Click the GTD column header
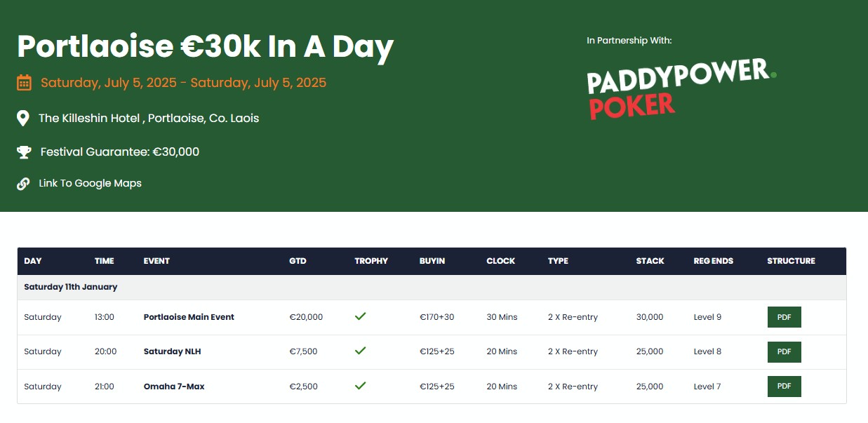This screenshot has height=423, width=868. [298, 261]
